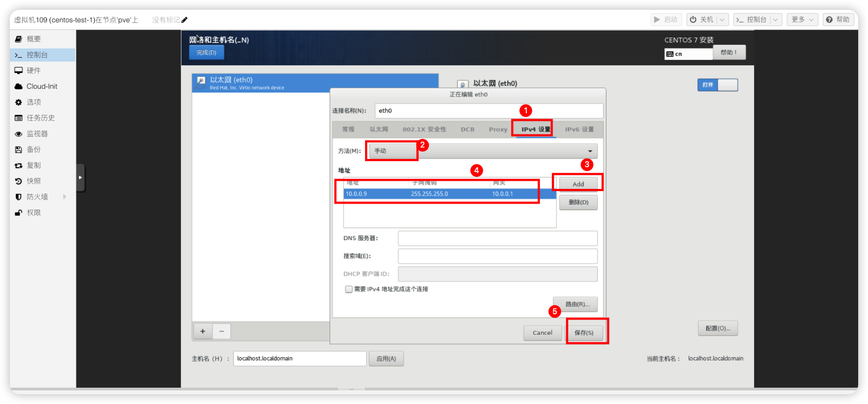Viewport: 868px width, 404px height.
Task: Click the pencil icon to edit tags
Action: pyautogui.click(x=184, y=20)
